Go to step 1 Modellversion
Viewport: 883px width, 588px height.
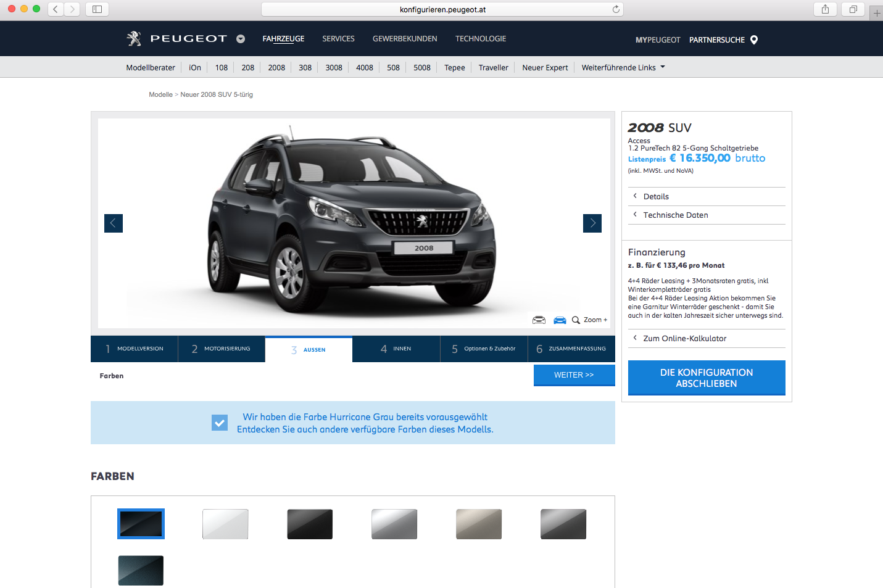pyautogui.click(x=135, y=349)
